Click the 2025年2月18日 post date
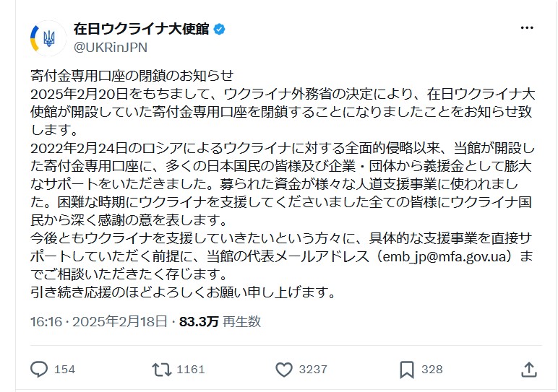558x392 pixels. (119, 322)
